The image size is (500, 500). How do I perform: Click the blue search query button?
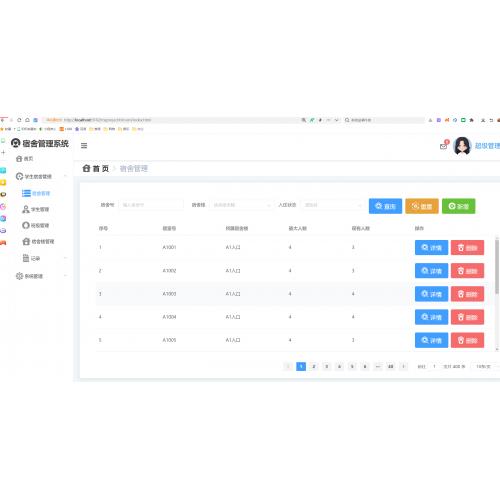pyautogui.click(x=385, y=206)
